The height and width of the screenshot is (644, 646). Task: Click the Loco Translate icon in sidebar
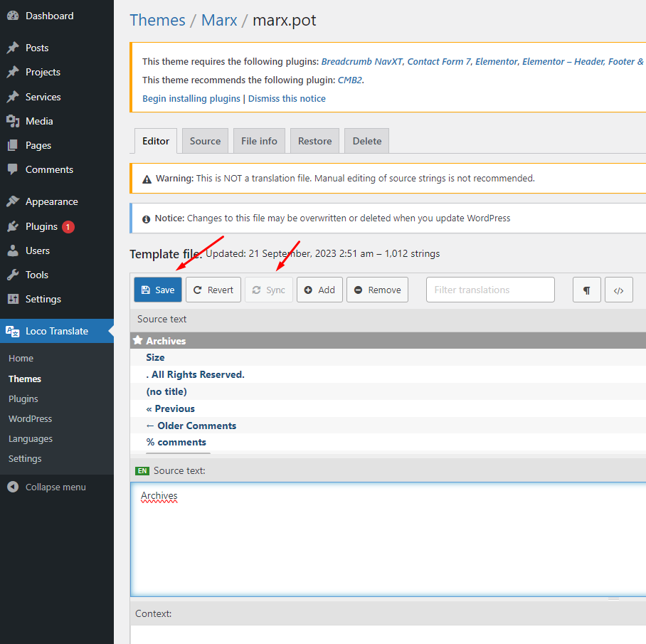(13, 331)
